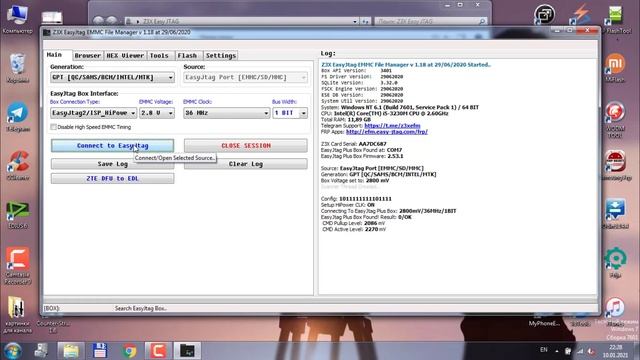Enable Disable High Speed EMMC Timing checkbox
The image size is (640, 360).
53,127
